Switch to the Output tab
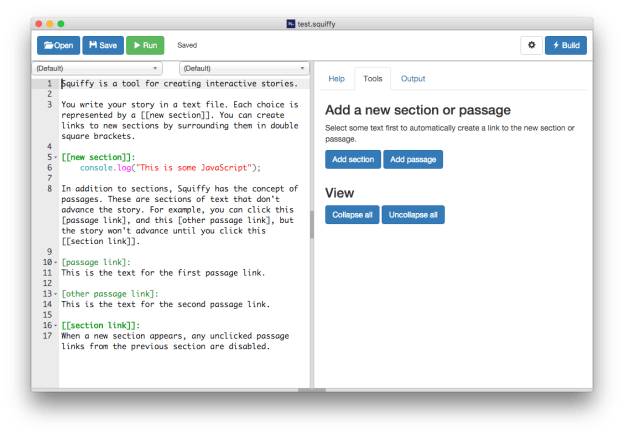The height and width of the screenshot is (436, 624). (413, 79)
